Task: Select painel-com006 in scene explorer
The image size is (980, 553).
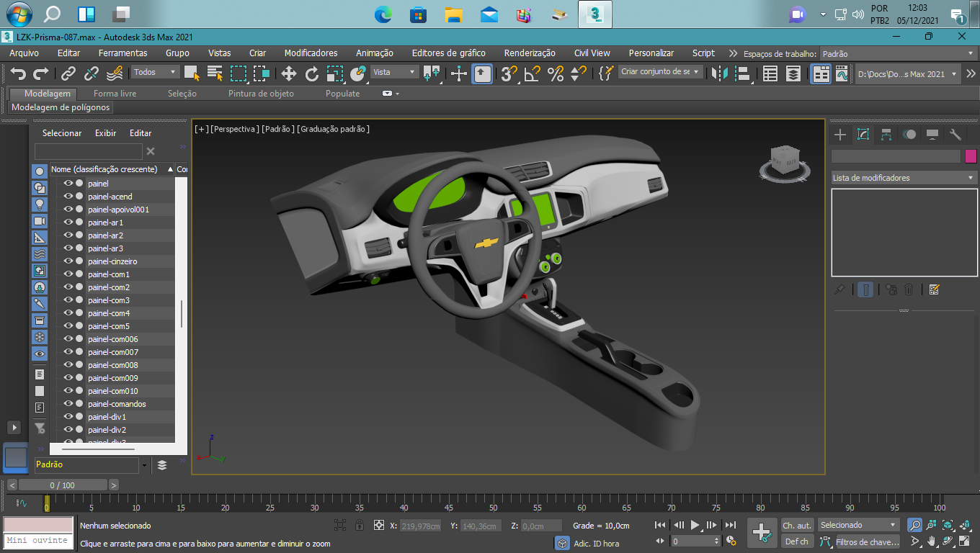Action: [x=113, y=339]
